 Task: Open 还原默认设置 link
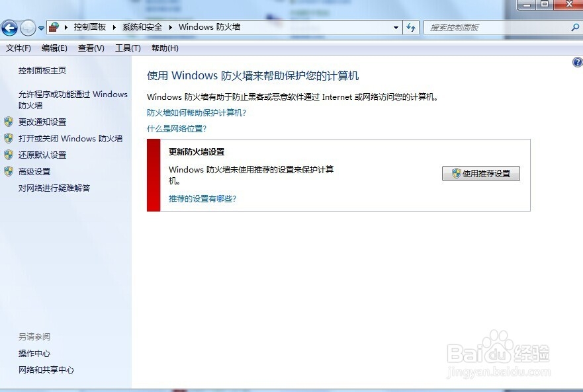coord(42,155)
